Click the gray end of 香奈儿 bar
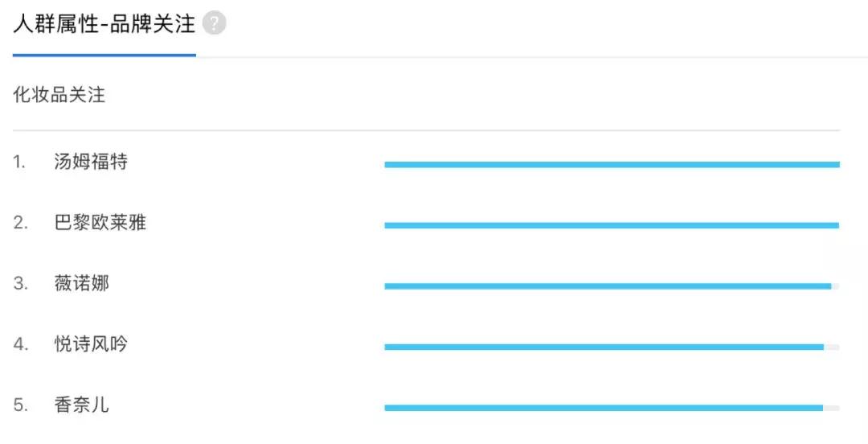This screenshot has width=868, height=444. [x=832, y=408]
